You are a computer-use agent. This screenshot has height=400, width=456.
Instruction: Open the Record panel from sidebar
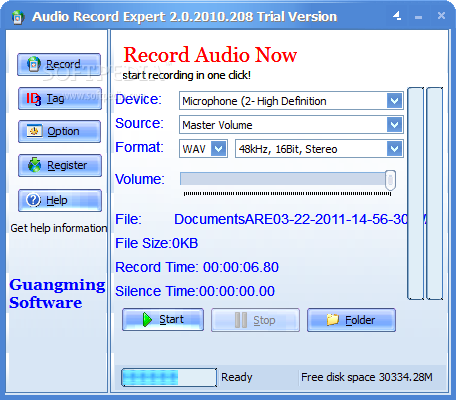click(59, 64)
